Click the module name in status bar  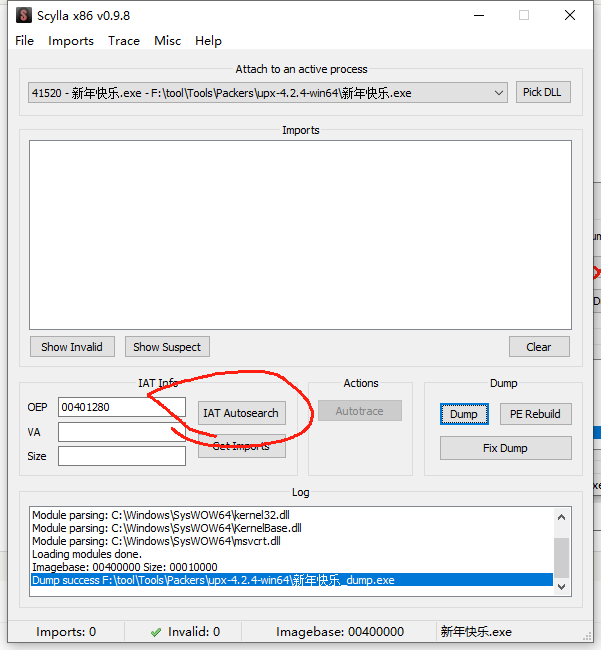point(476,632)
